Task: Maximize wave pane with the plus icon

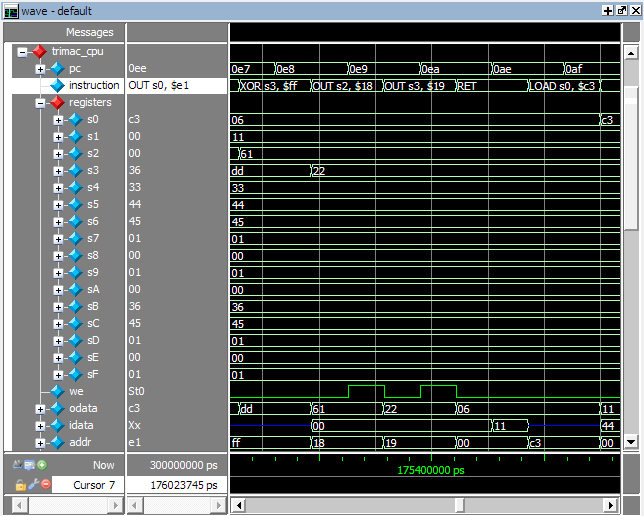Action: pyautogui.click(x=608, y=9)
